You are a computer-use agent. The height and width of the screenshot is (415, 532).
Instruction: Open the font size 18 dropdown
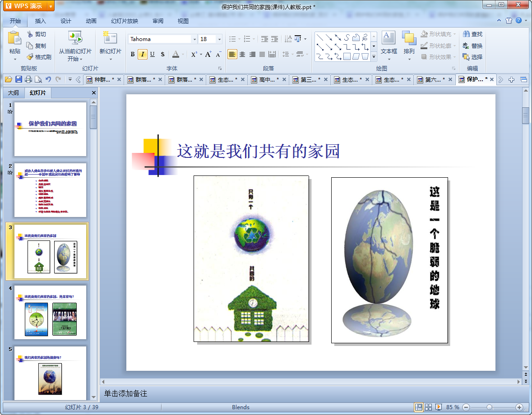219,39
